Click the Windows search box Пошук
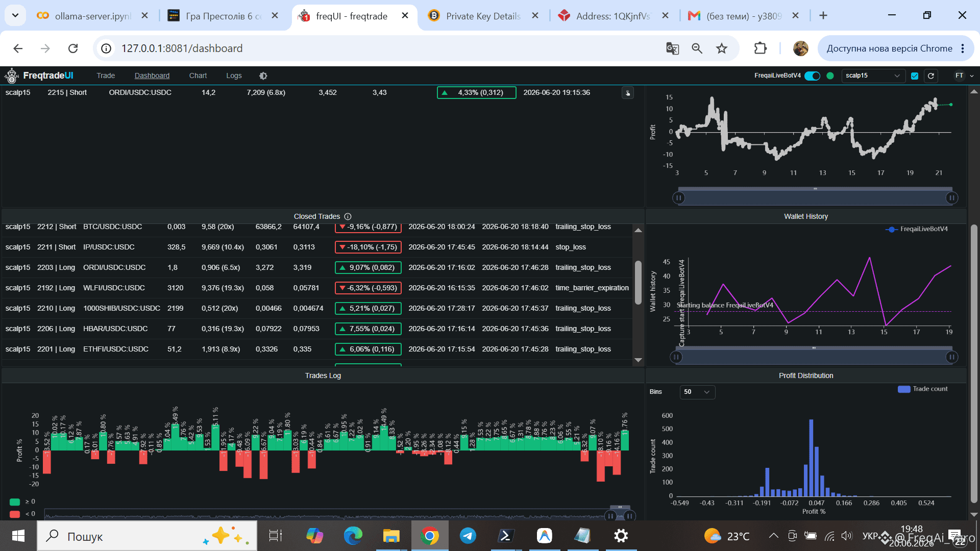Viewport: 980px width, 551px height. pos(147,536)
